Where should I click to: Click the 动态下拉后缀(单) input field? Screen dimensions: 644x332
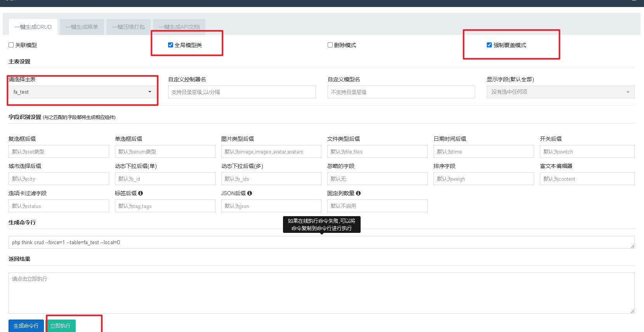click(x=165, y=179)
